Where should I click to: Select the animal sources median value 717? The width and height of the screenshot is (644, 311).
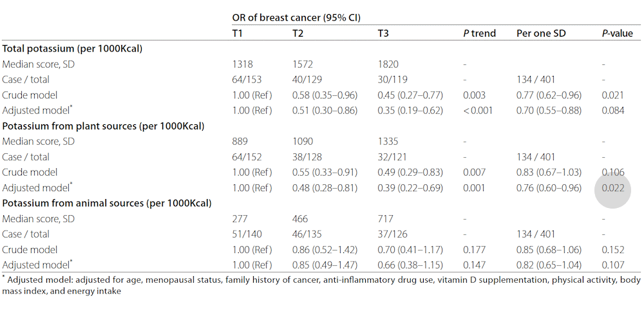pyautogui.click(x=386, y=219)
